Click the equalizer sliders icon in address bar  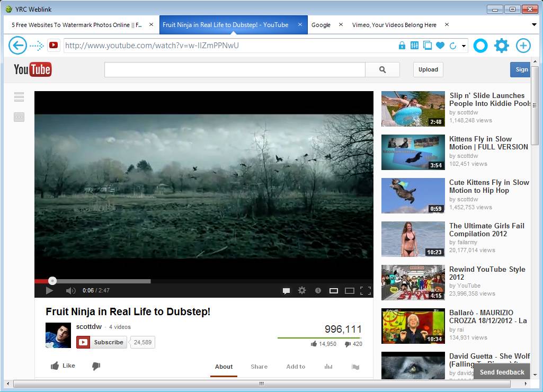point(414,46)
